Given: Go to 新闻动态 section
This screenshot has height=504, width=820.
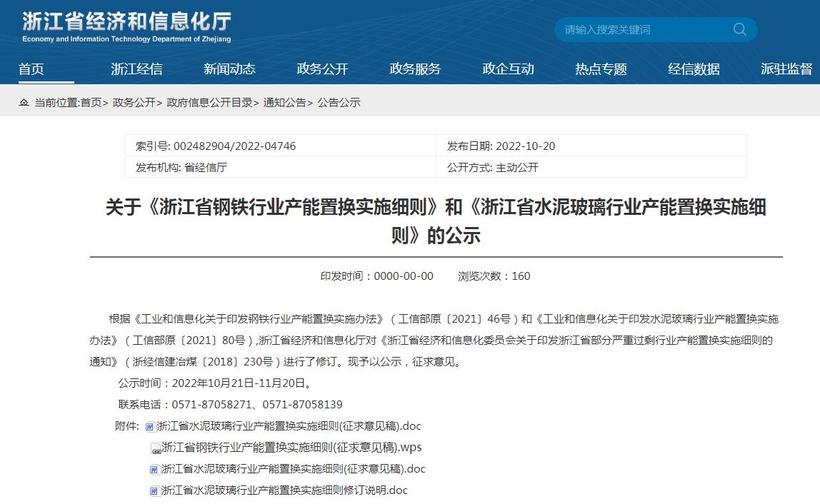Looking at the screenshot, I should click(229, 69).
